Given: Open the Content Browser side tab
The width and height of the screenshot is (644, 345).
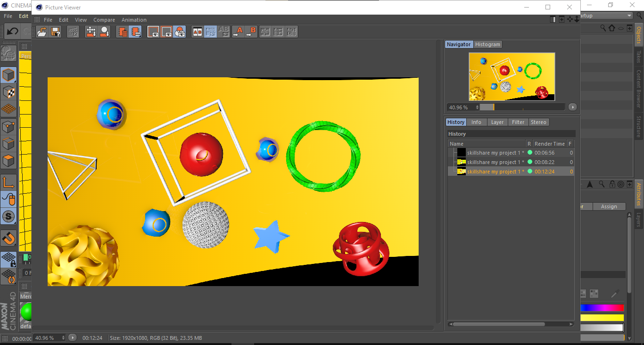Looking at the screenshot, I should pos(639,89).
